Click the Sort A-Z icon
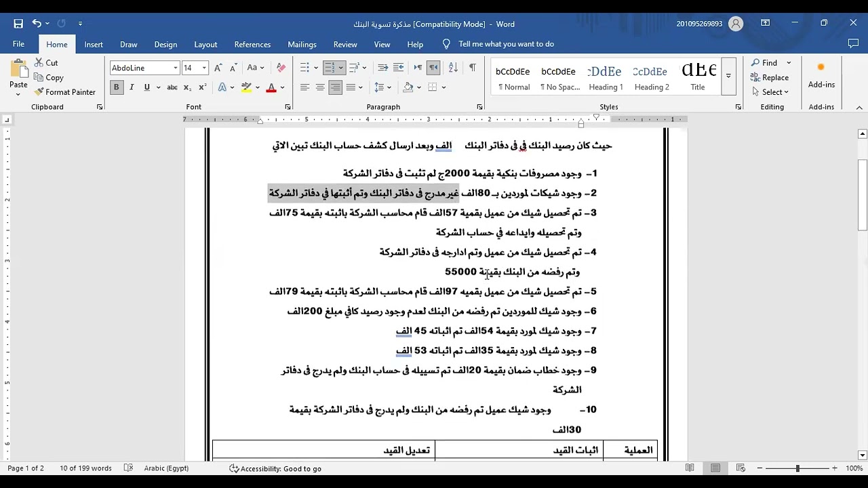868x488 pixels. point(453,68)
